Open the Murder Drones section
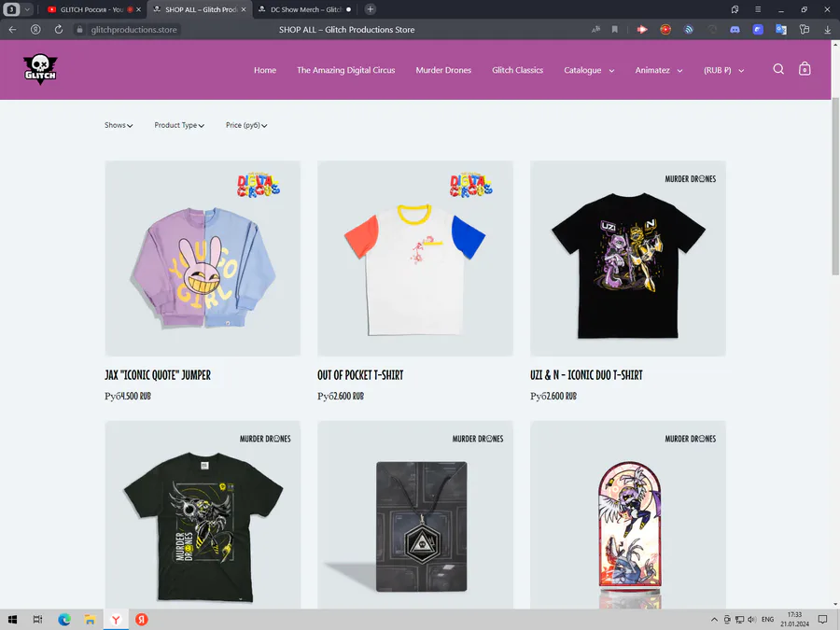The height and width of the screenshot is (630, 840). pyautogui.click(x=443, y=70)
